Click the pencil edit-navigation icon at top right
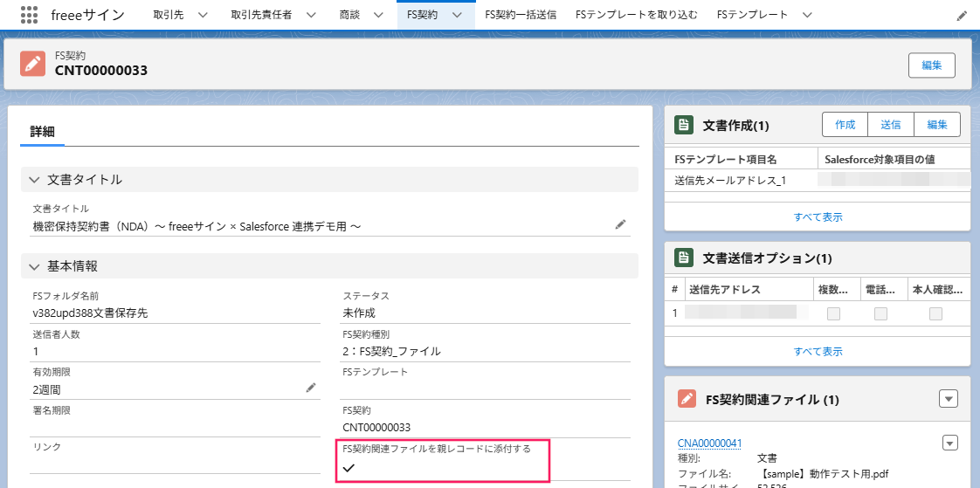This screenshot has height=488, width=980. [x=962, y=16]
